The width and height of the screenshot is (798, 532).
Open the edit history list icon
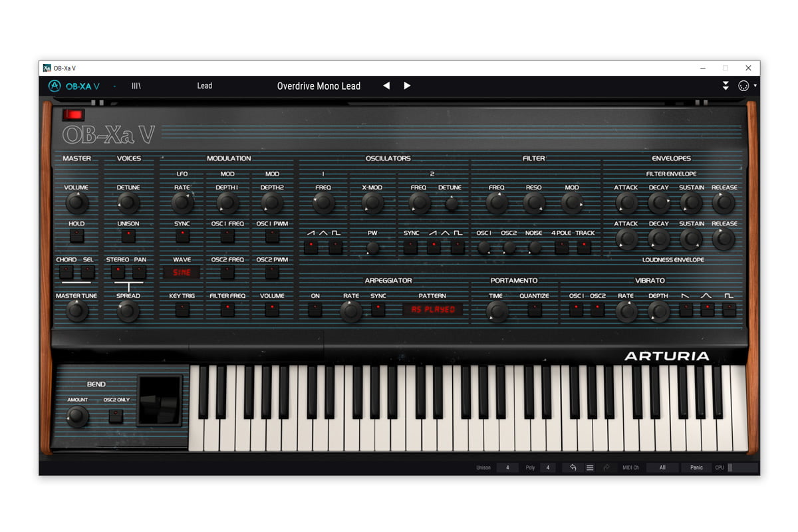click(590, 467)
